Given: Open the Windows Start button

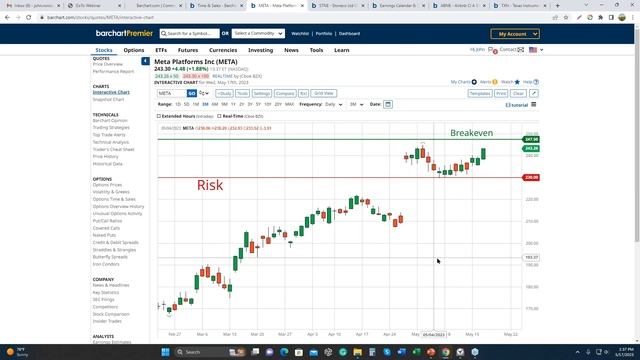Looking at the screenshot, I should (165, 352).
